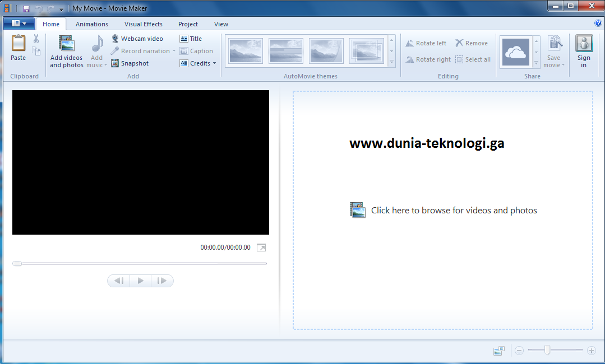Click the Copy icon under scissors
The width and height of the screenshot is (605, 364).
[36, 51]
